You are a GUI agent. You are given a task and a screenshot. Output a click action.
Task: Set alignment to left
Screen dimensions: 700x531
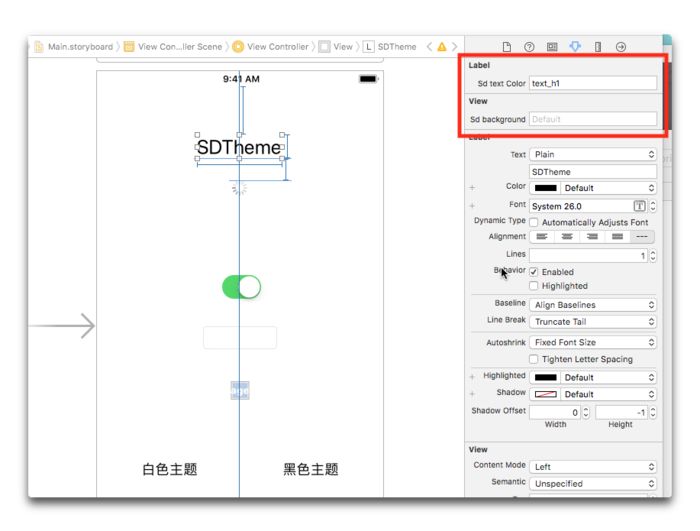[x=542, y=236]
